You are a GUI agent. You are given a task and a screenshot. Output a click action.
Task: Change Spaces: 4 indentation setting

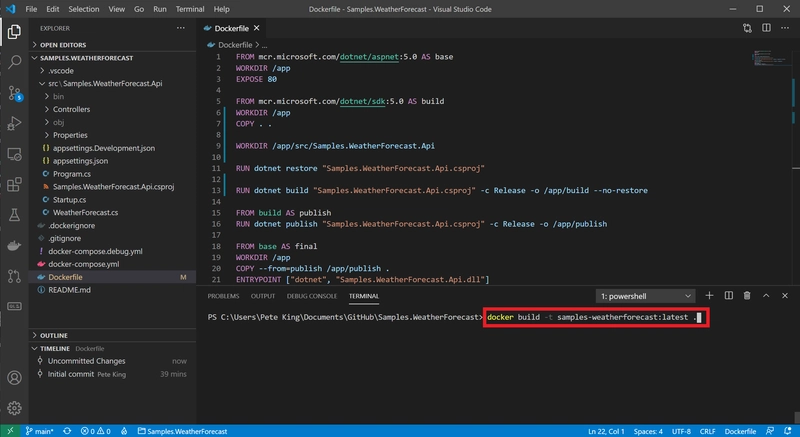pyautogui.click(x=648, y=431)
